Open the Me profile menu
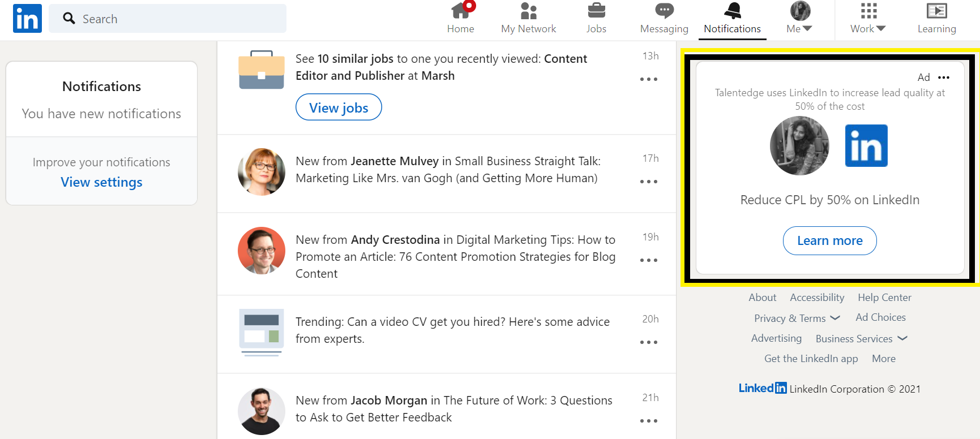Viewport: 980px width, 439px height. [799, 19]
